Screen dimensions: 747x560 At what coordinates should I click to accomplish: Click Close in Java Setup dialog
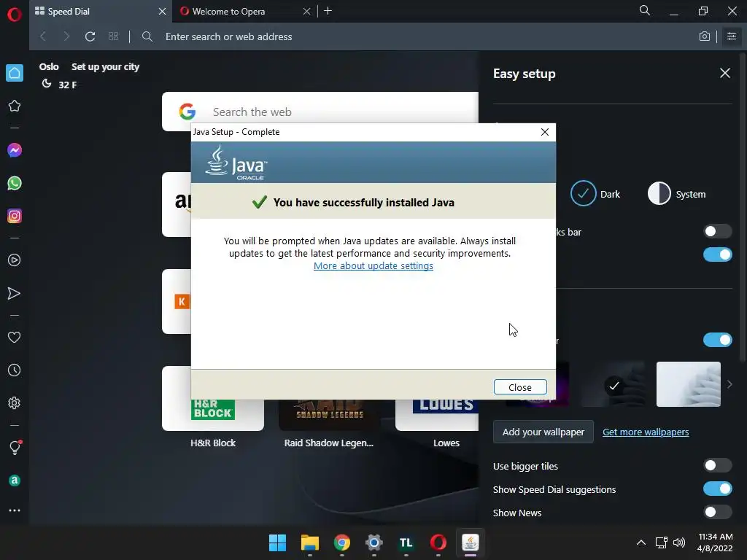click(519, 387)
